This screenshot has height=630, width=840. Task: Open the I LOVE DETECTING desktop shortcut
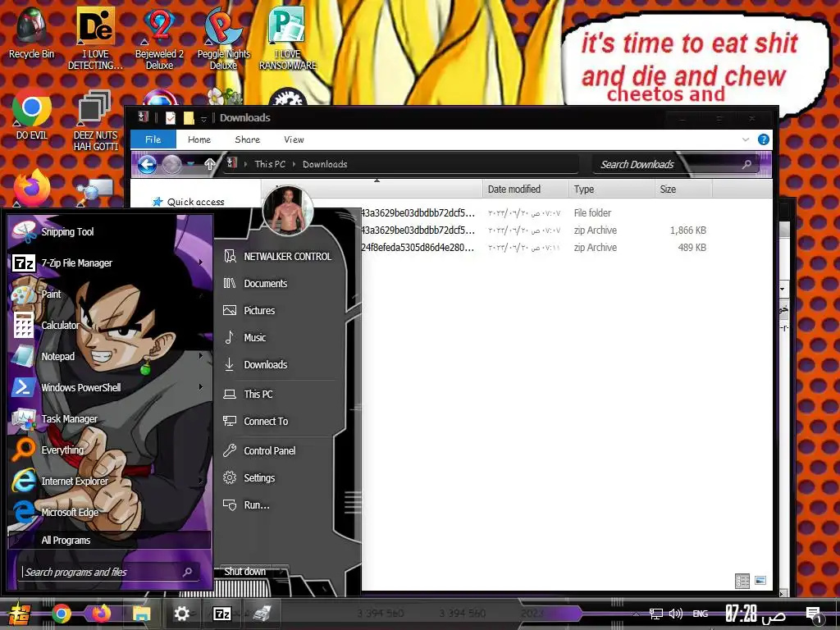[x=95, y=38]
